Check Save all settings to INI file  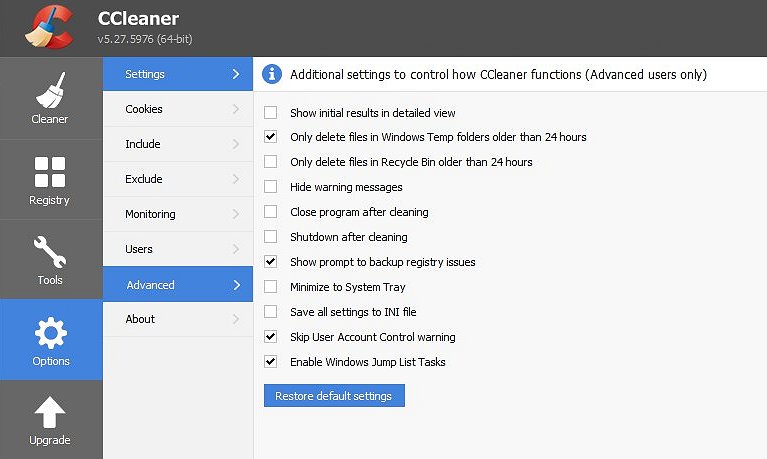click(x=271, y=311)
